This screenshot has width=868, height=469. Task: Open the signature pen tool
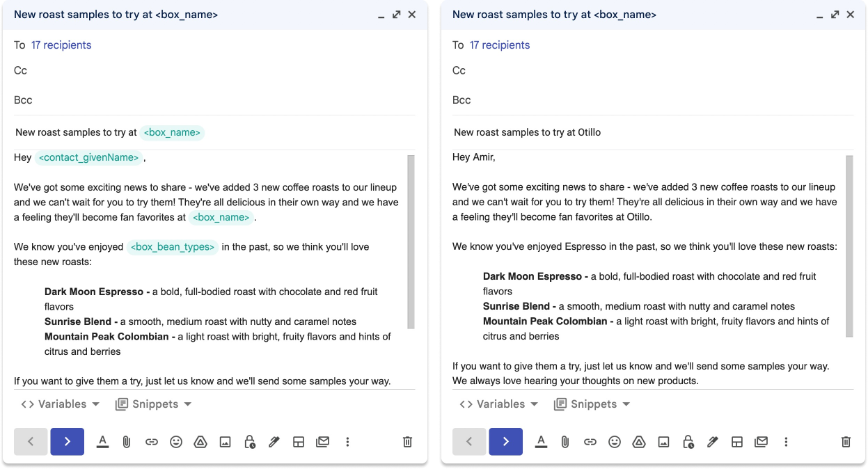(x=274, y=441)
